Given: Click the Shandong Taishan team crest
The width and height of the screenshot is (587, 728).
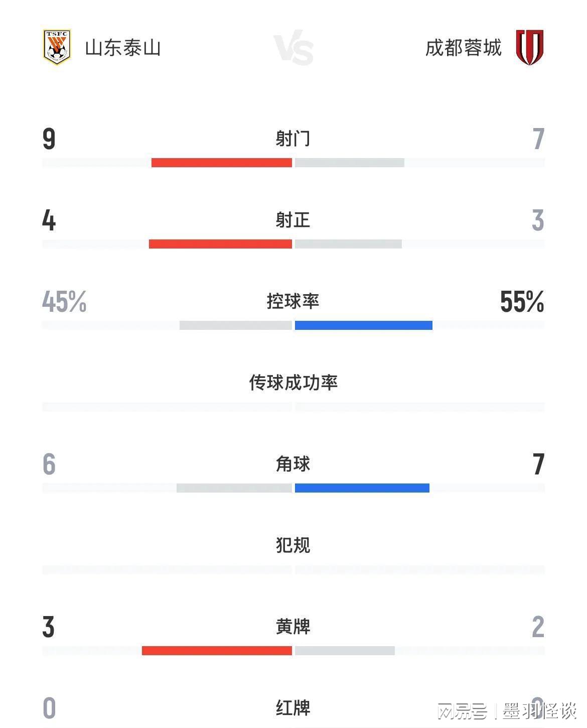Looking at the screenshot, I should click(57, 47).
